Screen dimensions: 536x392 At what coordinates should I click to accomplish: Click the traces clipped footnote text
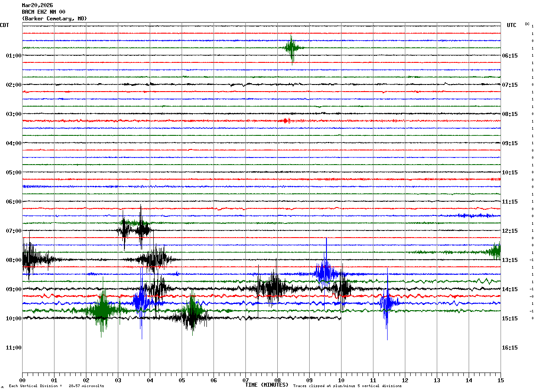[x=347, y=386]
